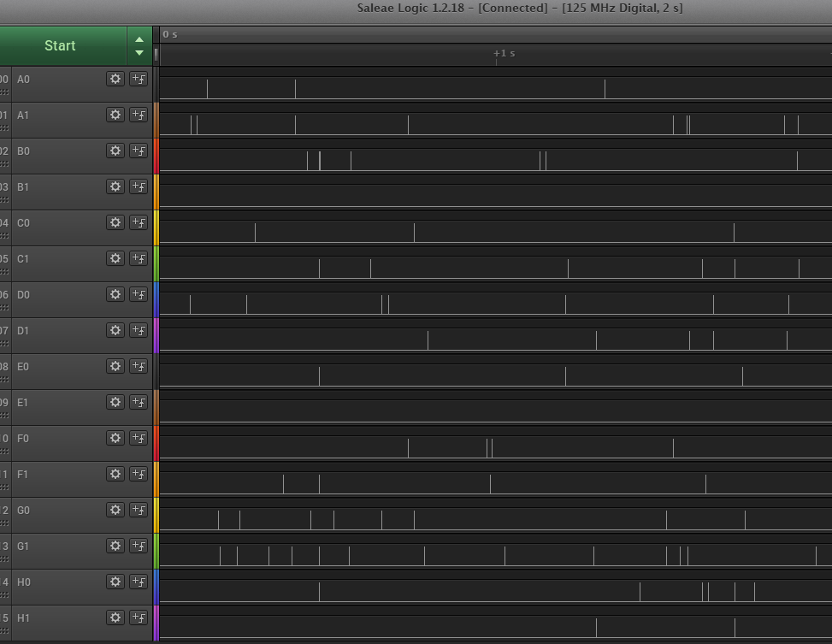Open channel A1 settings gear
Screen dimensions: 832x644
(115, 115)
